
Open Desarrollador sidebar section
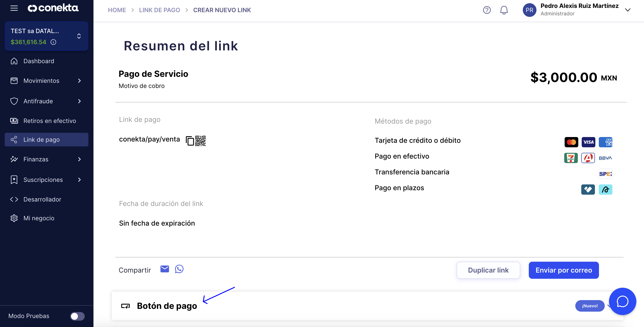click(47, 199)
